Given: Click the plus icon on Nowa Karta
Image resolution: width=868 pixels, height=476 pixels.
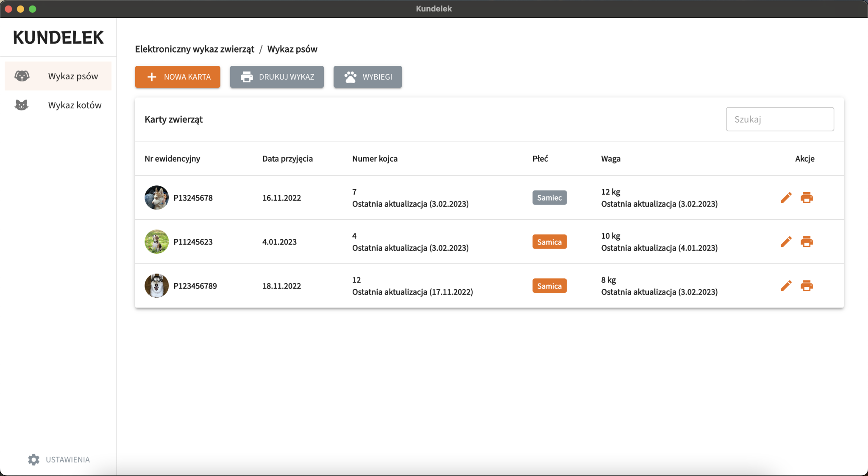Looking at the screenshot, I should [x=152, y=77].
